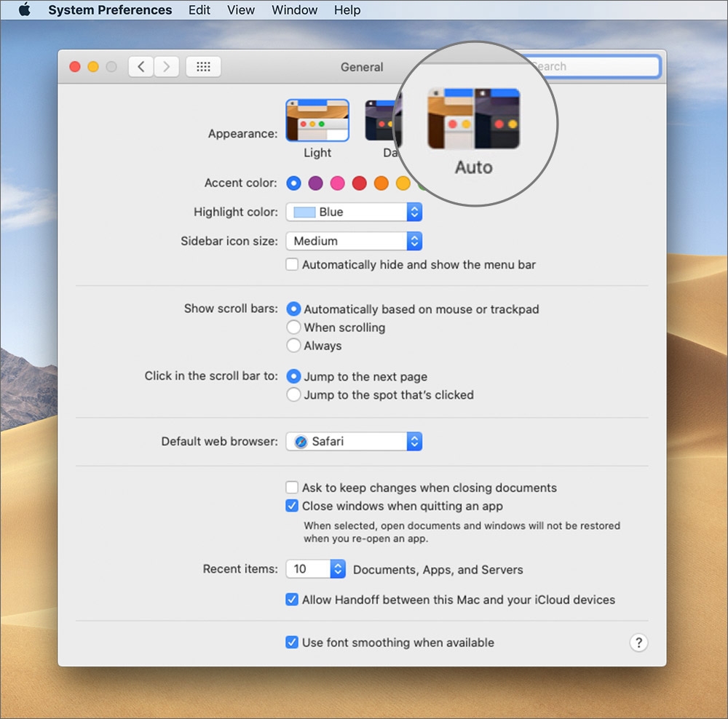The image size is (728, 719).
Task: Open the Highlight color Blue dropdown
Action: click(354, 212)
